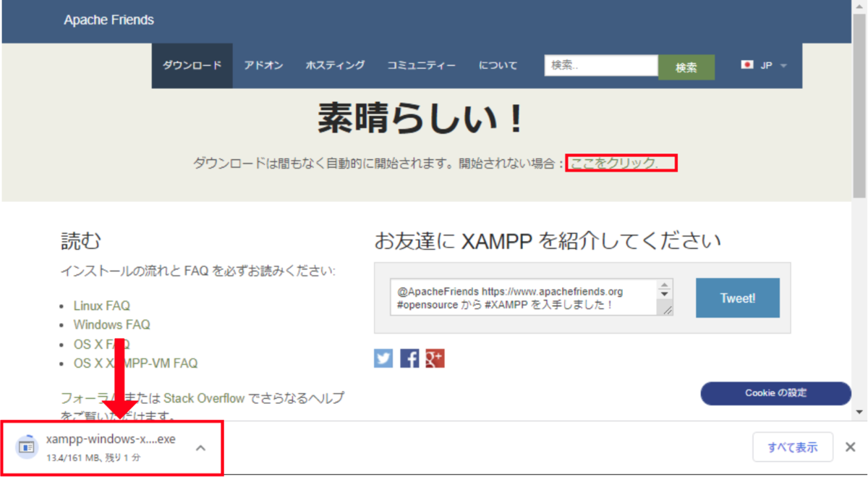This screenshot has height=480, width=868.
Task: Open the Windows FAQ link
Action: click(x=111, y=325)
